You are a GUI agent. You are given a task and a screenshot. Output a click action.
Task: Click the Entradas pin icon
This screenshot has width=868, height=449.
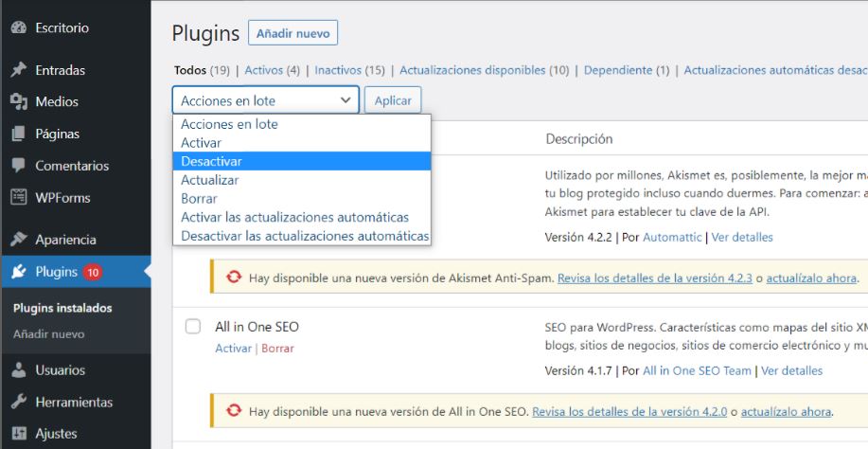pos(18,70)
